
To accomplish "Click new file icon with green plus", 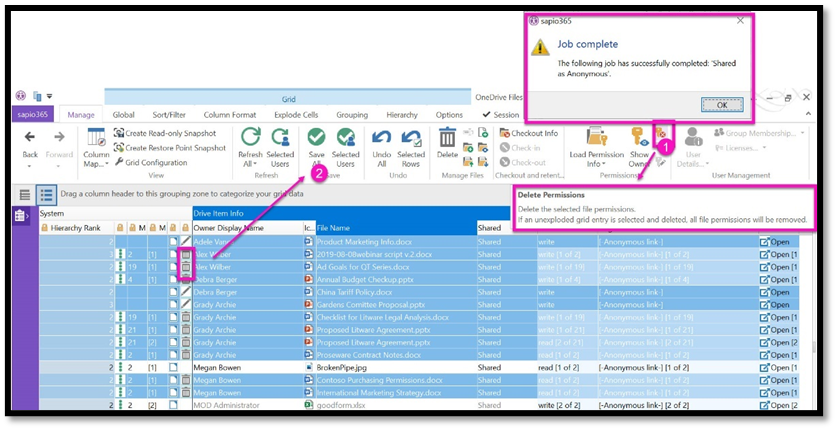I will point(483,132).
